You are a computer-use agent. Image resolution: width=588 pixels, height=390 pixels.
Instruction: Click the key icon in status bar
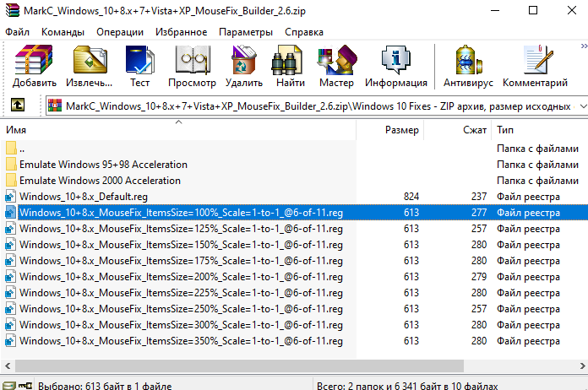coord(25,386)
